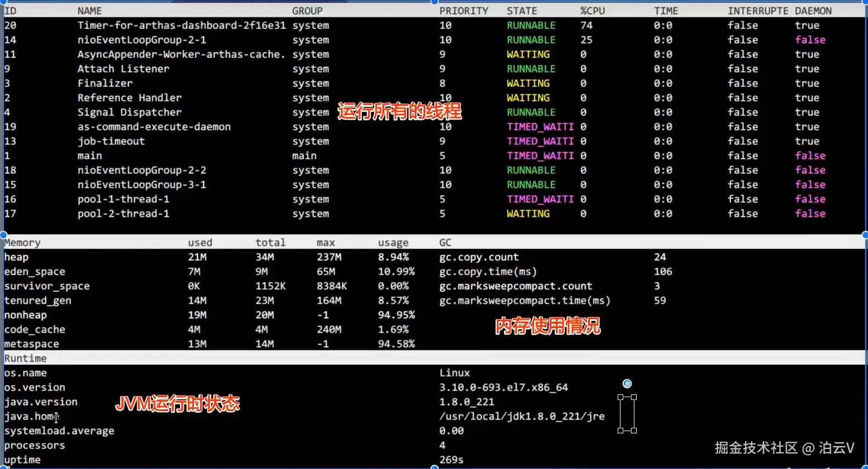This screenshot has width=868, height=469.
Task: Select the Attach Listener thread name
Action: click(123, 69)
